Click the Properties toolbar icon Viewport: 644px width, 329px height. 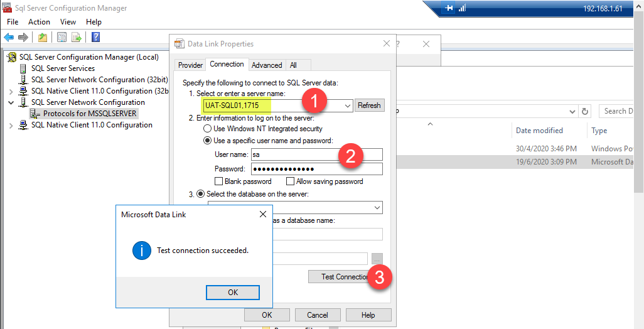pos(62,38)
